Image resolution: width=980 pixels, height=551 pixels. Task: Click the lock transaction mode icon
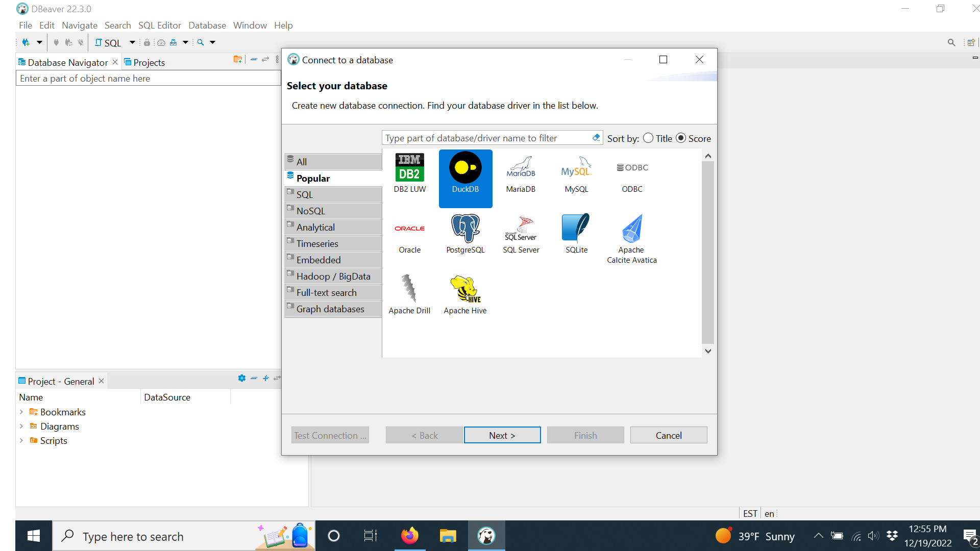pos(147,42)
